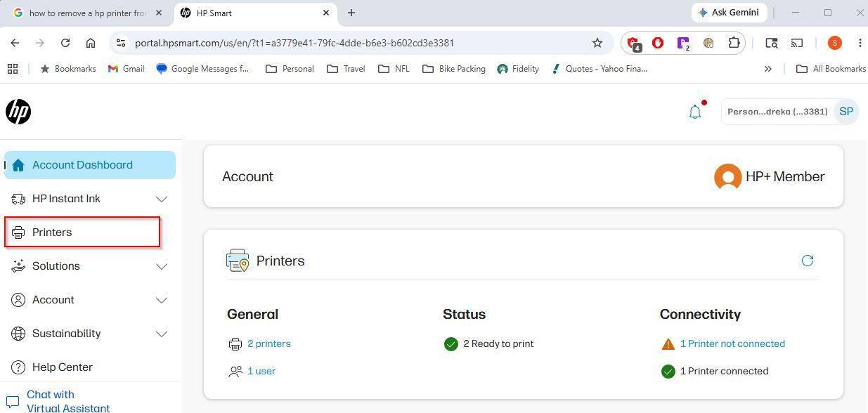The height and width of the screenshot is (413, 868).
Task: View site information icon in address bar
Action: click(120, 43)
